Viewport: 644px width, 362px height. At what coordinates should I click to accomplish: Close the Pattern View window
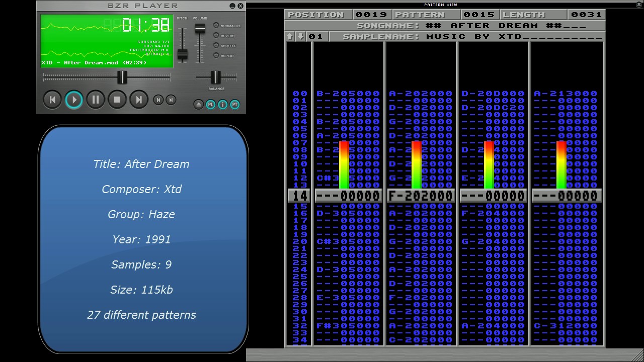[639, 5]
